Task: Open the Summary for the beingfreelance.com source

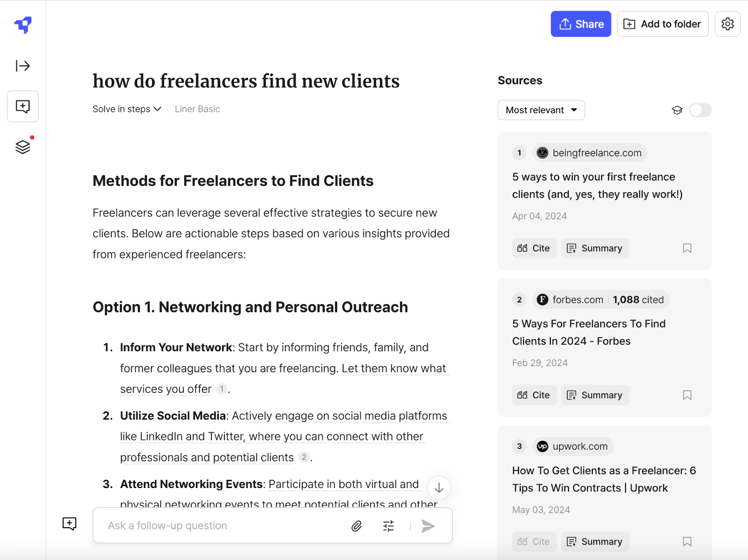Action: (x=595, y=248)
